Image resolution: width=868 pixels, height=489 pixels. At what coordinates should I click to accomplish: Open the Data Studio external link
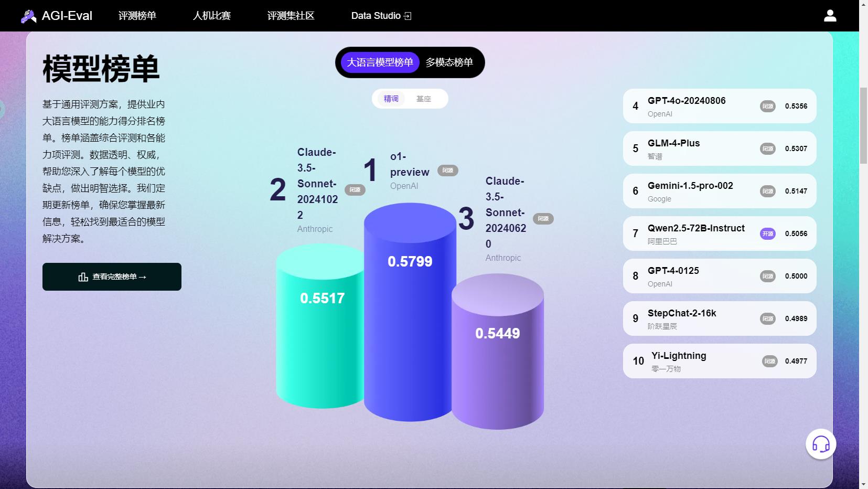(x=381, y=16)
